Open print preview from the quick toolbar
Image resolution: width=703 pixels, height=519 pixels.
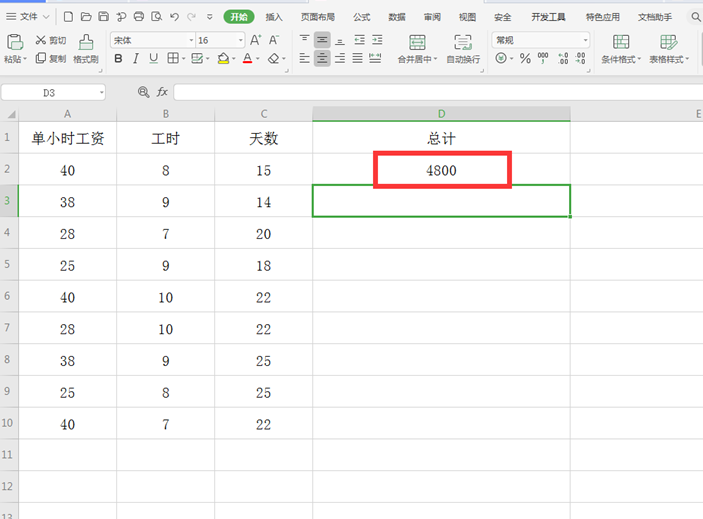pyautogui.click(x=156, y=17)
